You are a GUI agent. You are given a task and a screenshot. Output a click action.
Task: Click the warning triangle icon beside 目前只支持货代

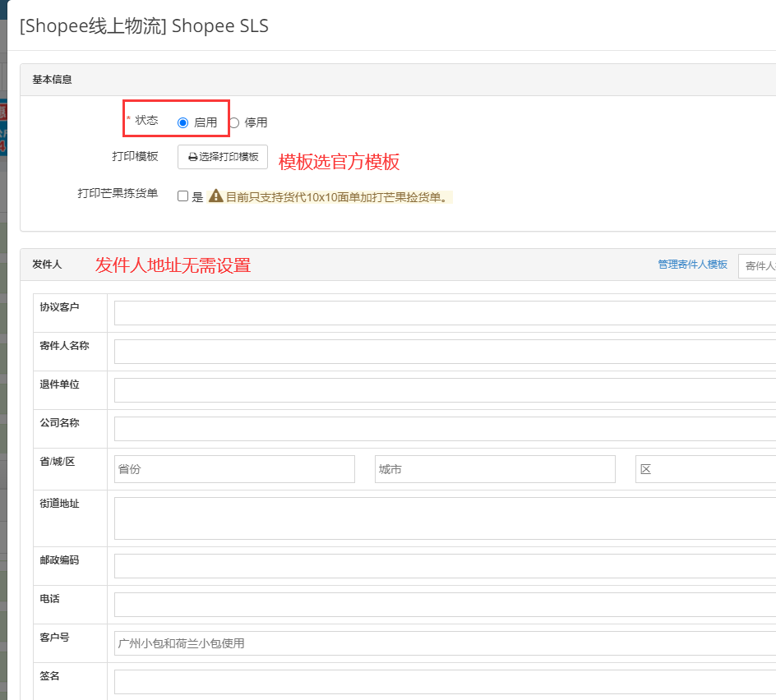[x=215, y=196]
